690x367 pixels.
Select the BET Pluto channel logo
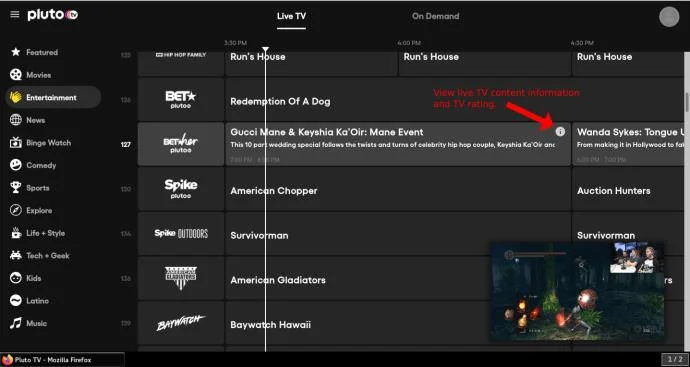[181, 99]
